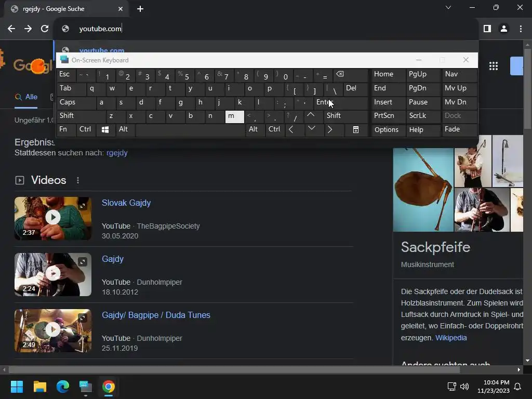Click the Del key on the keyboard
The height and width of the screenshot is (399, 532).
(x=355, y=88)
